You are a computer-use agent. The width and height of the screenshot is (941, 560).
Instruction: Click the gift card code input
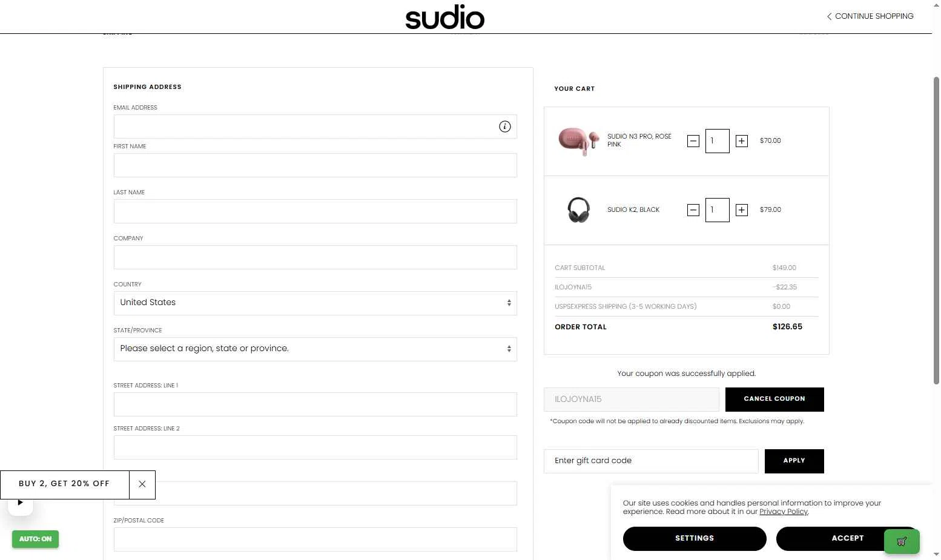pyautogui.click(x=651, y=461)
